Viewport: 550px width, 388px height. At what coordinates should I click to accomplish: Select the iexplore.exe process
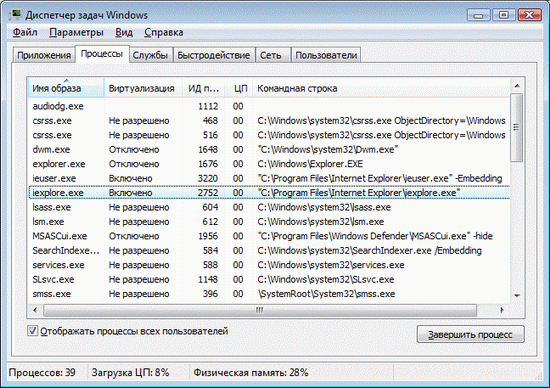[x=269, y=193]
